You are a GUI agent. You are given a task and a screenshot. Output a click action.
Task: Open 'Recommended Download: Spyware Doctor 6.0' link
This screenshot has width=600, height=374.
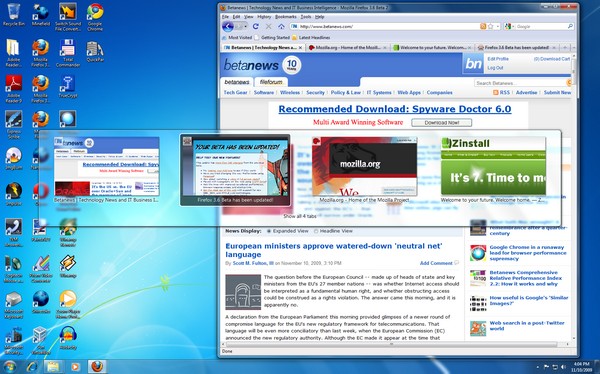[x=395, y=109]
